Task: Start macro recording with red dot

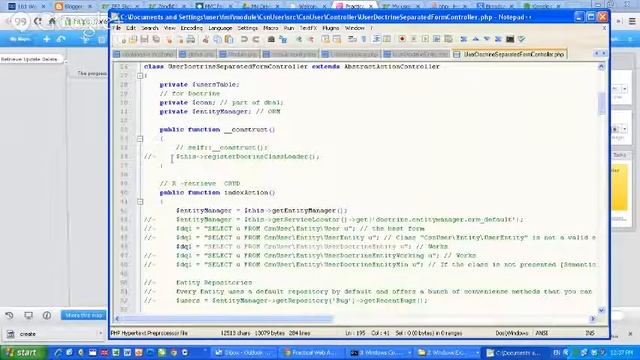Action: pos(402,39)
